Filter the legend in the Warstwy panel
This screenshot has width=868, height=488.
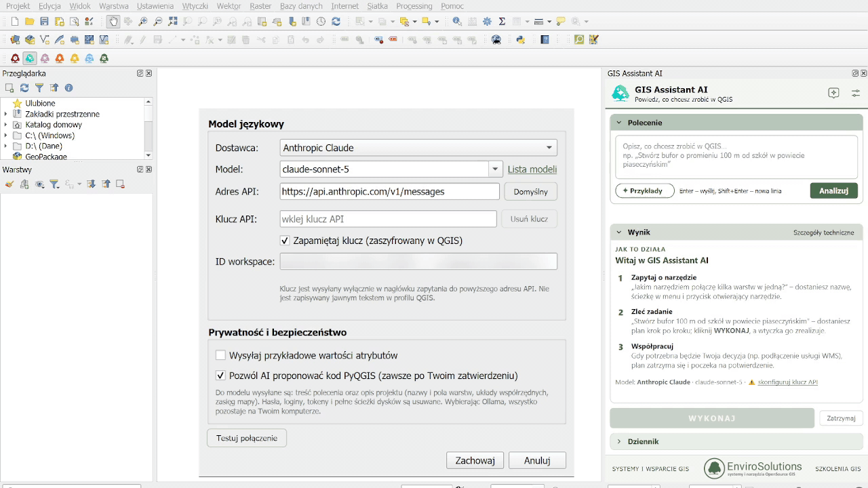54,184
